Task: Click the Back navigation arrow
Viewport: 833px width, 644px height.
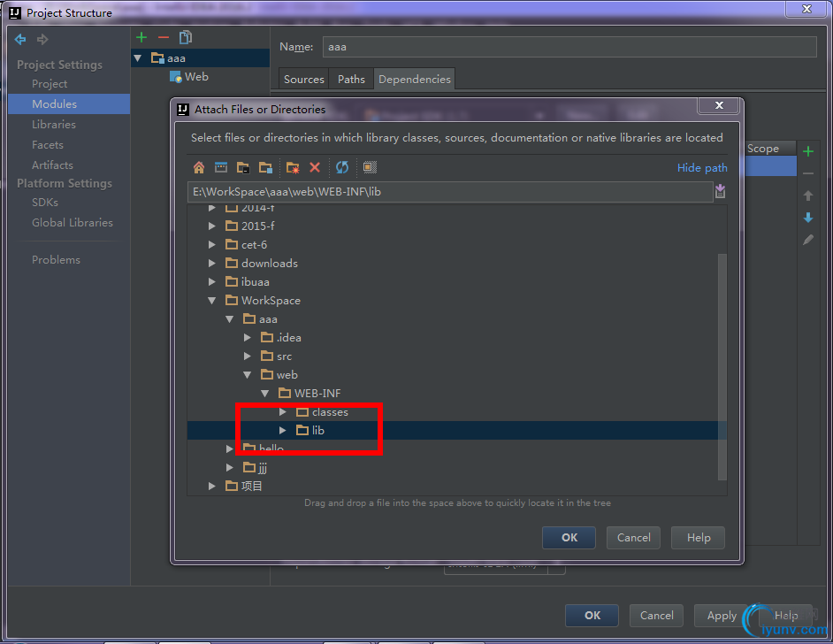Action: 20,39
